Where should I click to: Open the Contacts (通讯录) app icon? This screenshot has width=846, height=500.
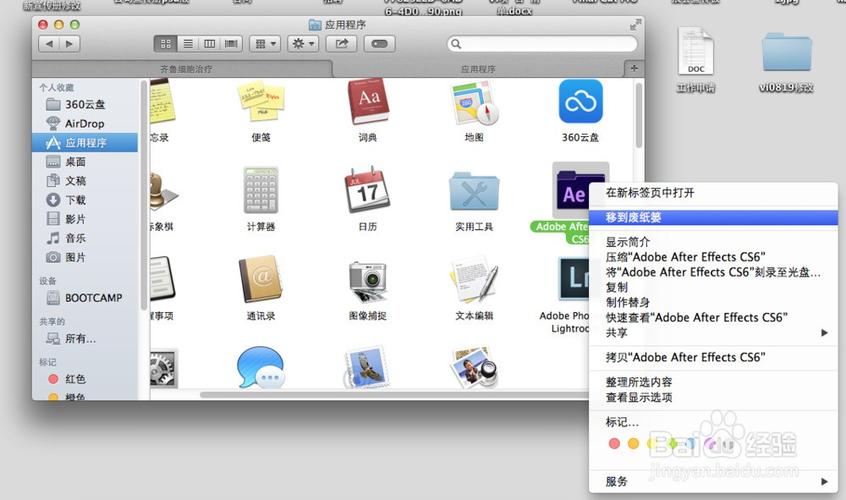pyautogui.click(x=261, y=279)
